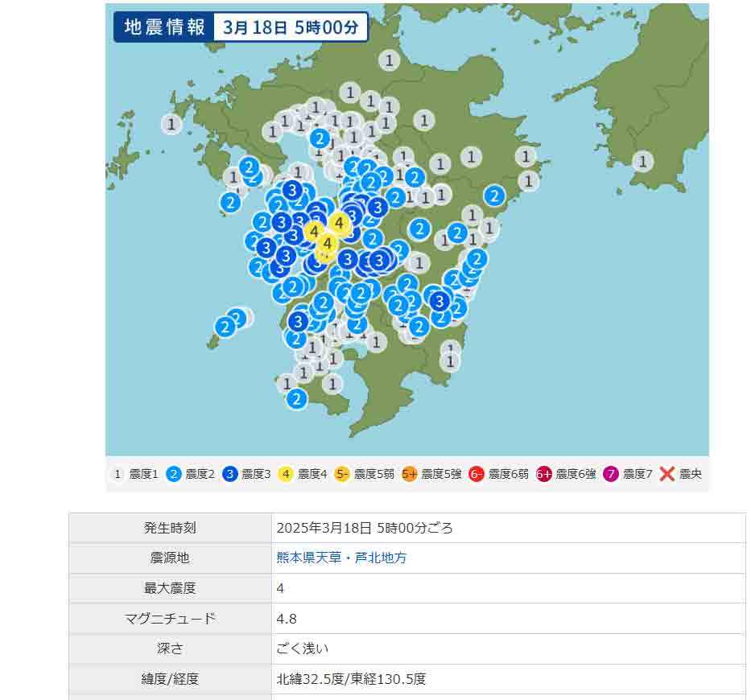Click the 発生時刻 row header cell

point(170,528)
